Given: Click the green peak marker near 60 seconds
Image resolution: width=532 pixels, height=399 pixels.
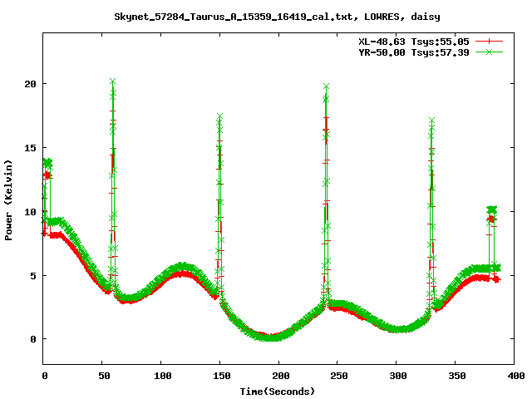Looking at the screenshot, I should pyautogui.click(x=113, y=81).
